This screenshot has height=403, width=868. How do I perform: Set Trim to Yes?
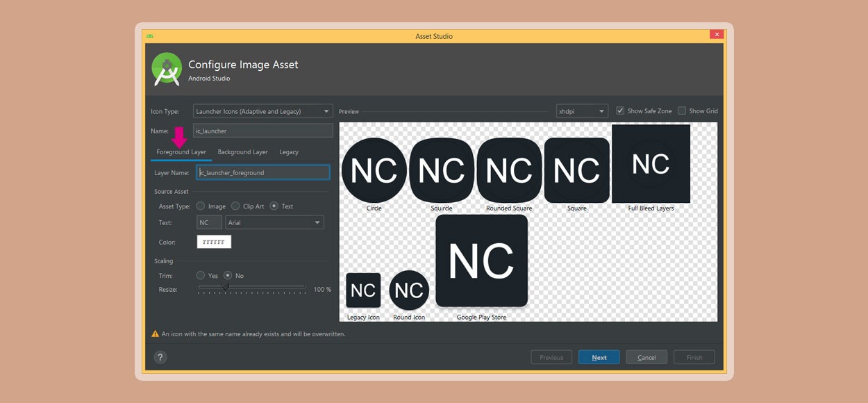click(201, 276)
